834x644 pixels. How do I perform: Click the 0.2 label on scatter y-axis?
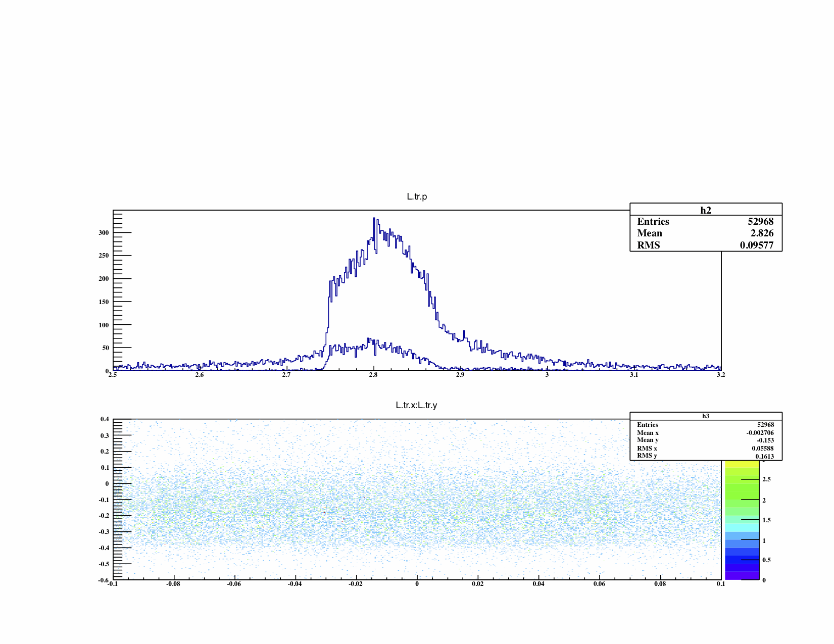105,452
